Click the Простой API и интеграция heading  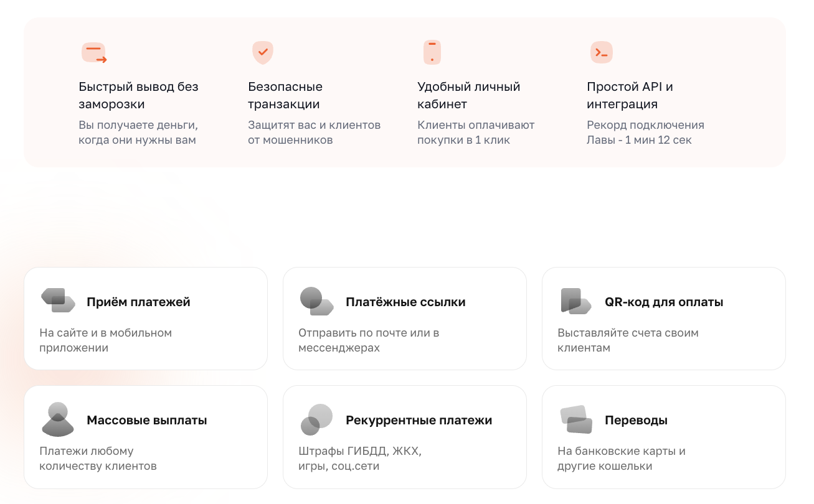tap(630, 95)
